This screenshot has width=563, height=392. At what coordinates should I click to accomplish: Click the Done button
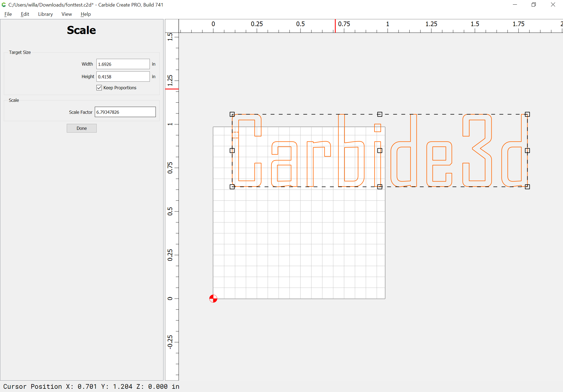82,128
